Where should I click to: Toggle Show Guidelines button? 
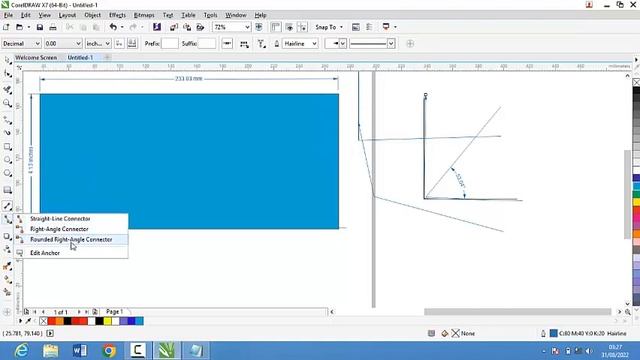tap(302, 27)
